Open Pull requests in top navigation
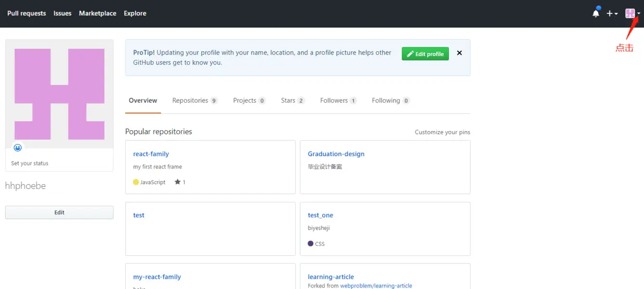644x289 pixels. coord(26,13)
